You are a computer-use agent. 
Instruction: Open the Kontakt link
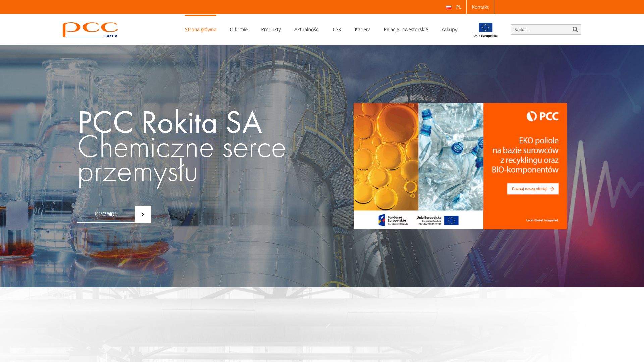pos(480,7)
